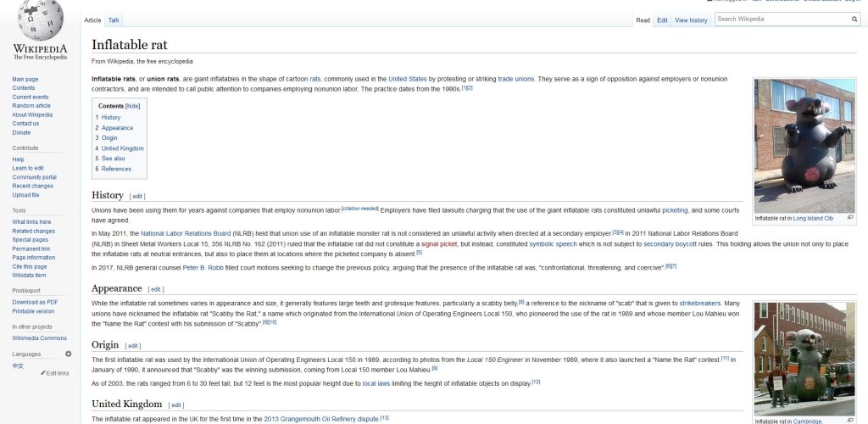
Task: Open language settings gear icon
Action: [69, 353]
